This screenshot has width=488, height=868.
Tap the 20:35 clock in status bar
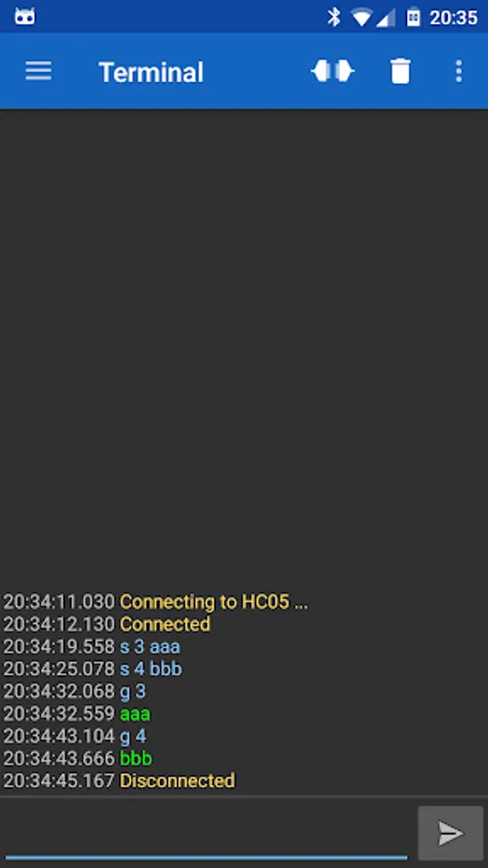coord(453,17)
